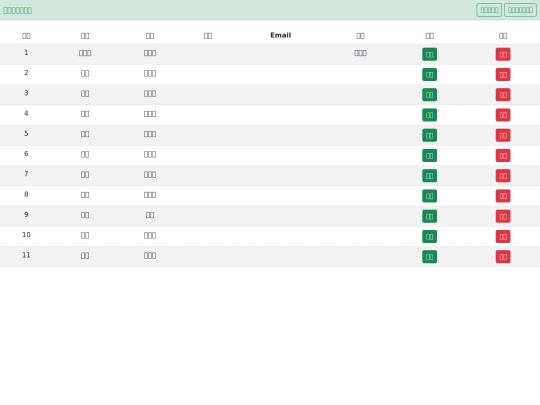Select the row number cell "2"

[x=26, y=73]
